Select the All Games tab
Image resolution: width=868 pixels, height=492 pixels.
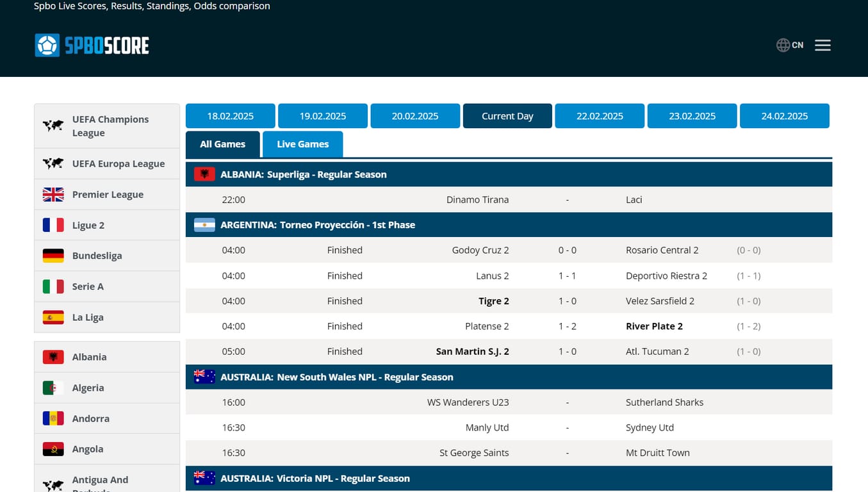pos(222,144)
